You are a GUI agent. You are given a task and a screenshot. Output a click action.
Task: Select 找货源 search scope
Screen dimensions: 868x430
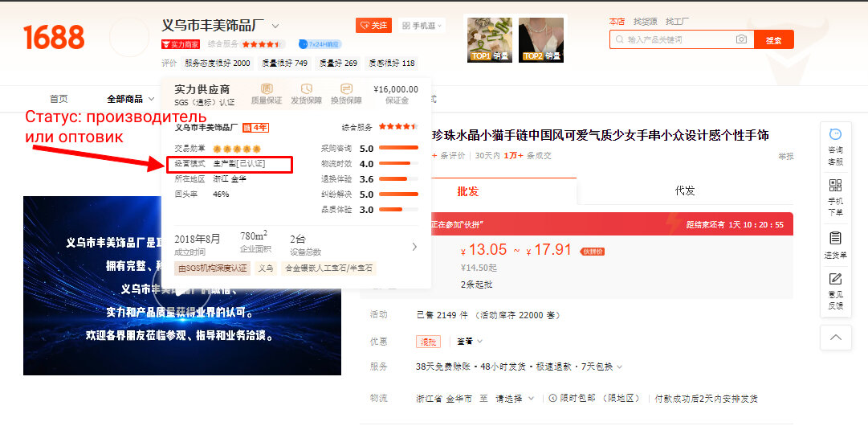coord(646,22)
